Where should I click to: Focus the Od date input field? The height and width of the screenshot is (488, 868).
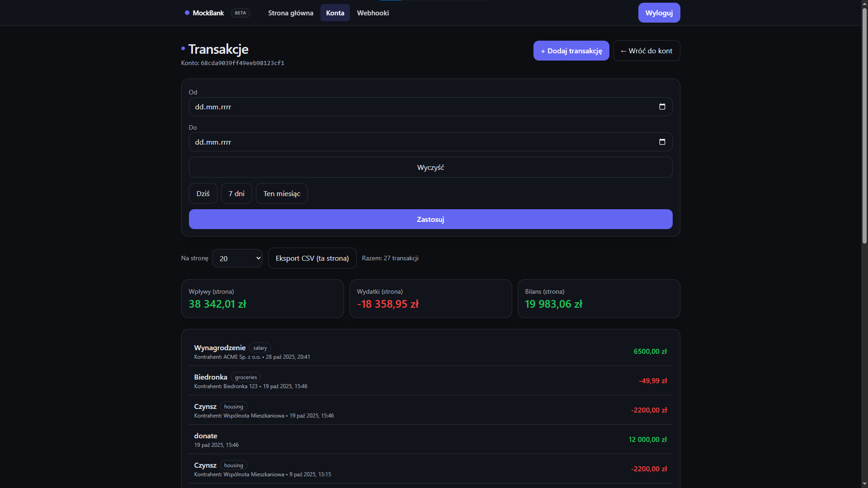tap(430, 107)
